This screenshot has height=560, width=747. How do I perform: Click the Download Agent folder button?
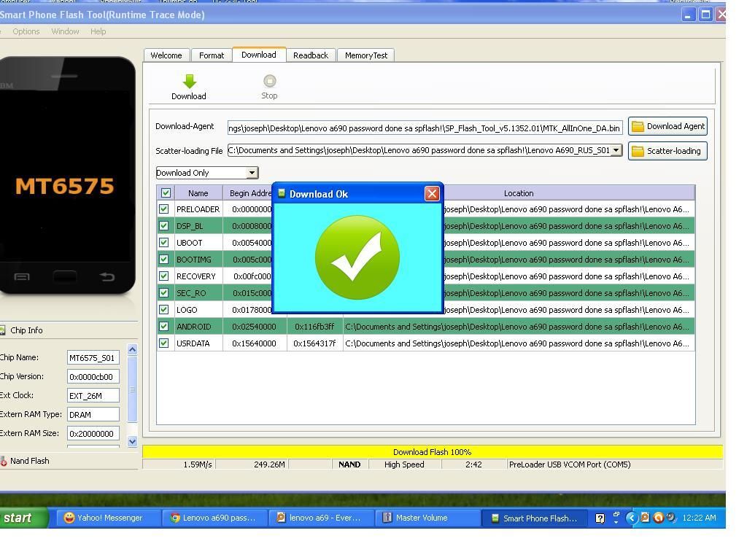pos(667,126)
